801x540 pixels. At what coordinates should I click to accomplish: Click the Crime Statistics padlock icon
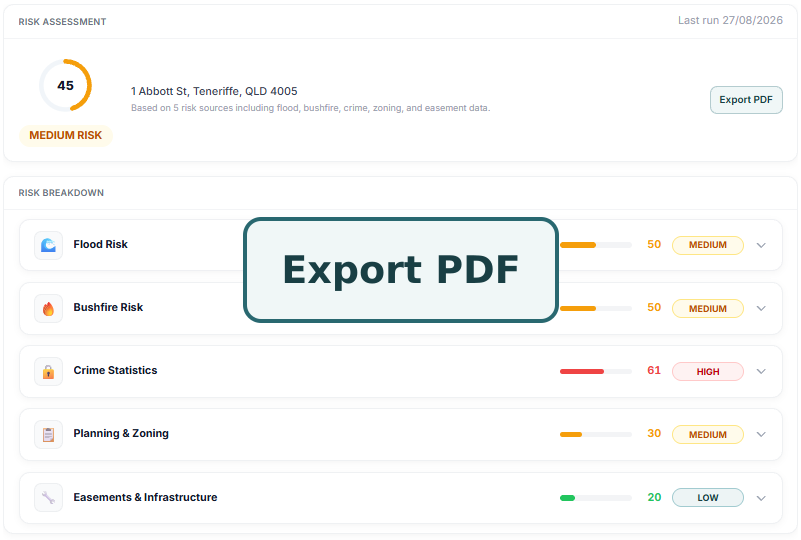pyautogui.click(x=49, y=371)
